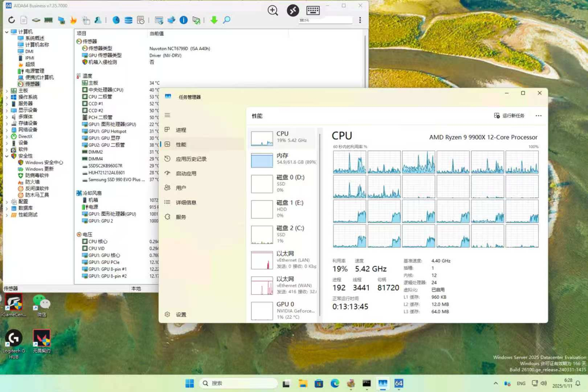588x392 pixels.
Task: Click the taskbar 搜索 search box
Action: [239, 384]
